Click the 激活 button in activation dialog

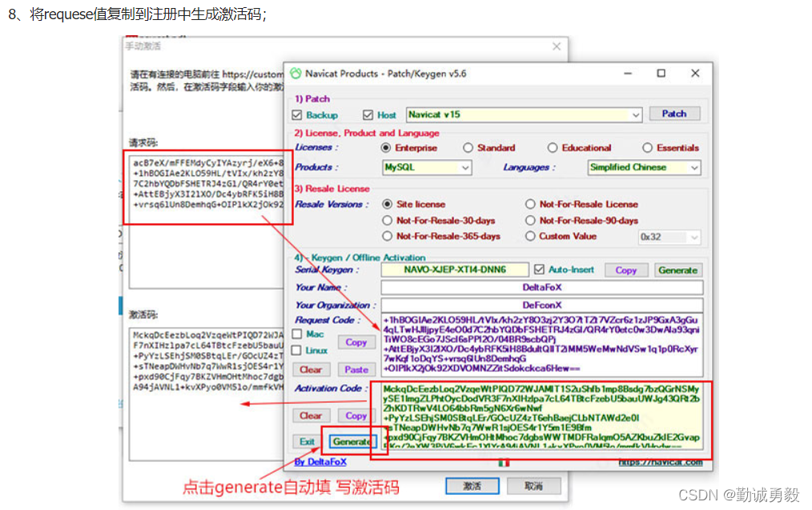tap(472, 486)
